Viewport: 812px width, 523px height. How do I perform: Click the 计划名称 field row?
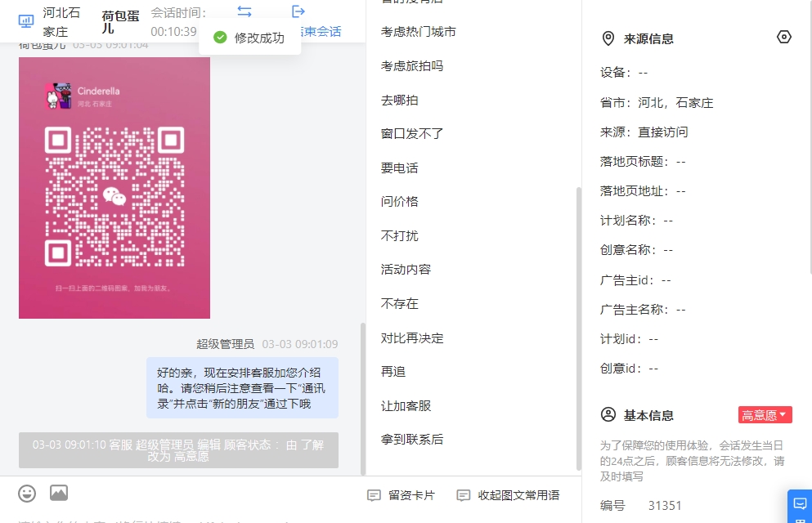pos(636,221)
